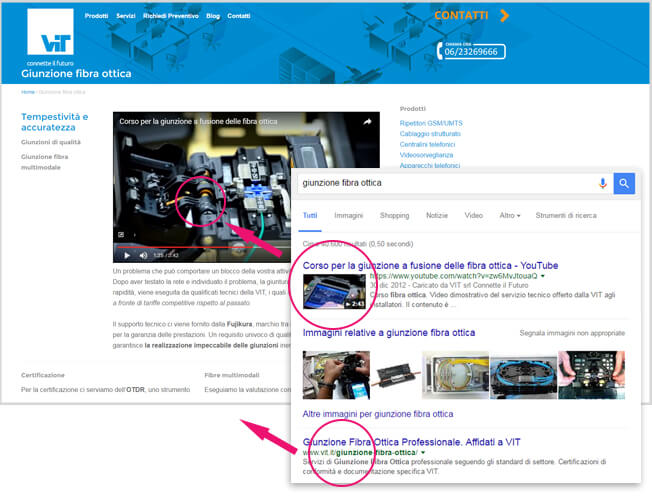Open Richiedi Preventivo in navigation

click(x=170, y=16)
